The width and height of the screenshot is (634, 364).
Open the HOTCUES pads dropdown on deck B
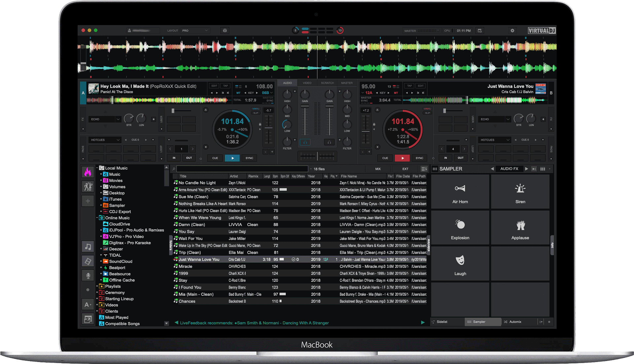point(494,140)
